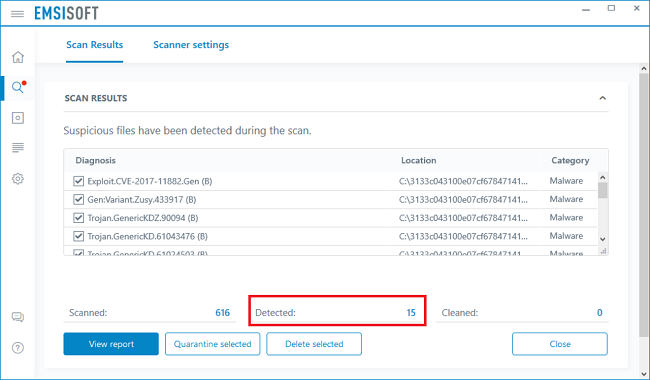This screenshot has height=380, width=650.
Task: Select Trojan.GenericKD.61043476 (B) row text
Action: point(148,236)
